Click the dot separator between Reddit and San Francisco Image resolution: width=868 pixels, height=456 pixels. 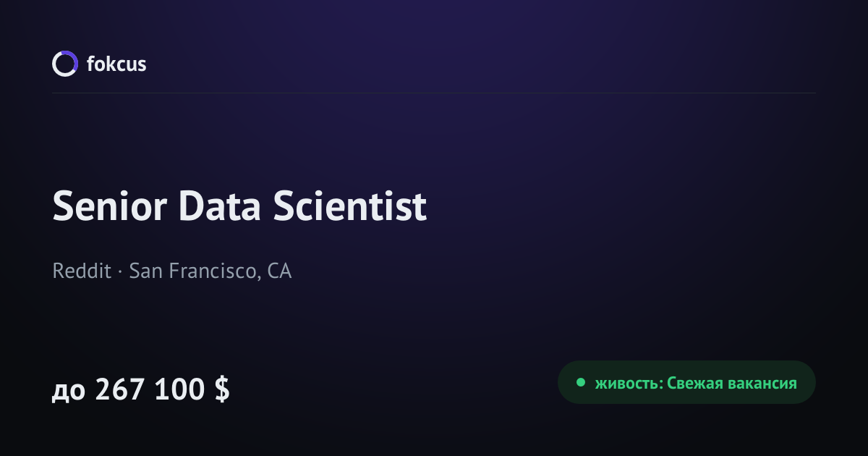[119, 273]
